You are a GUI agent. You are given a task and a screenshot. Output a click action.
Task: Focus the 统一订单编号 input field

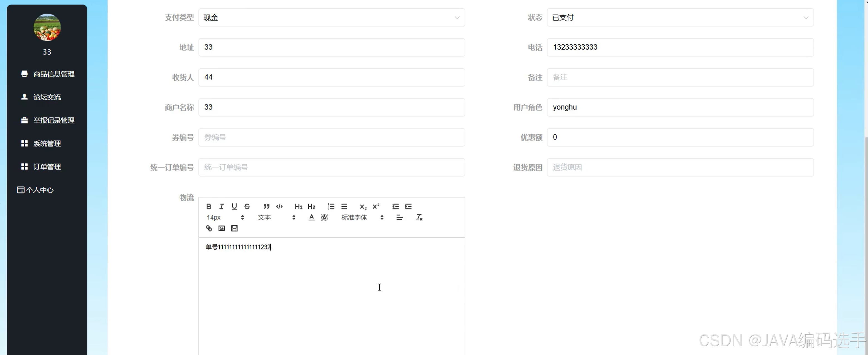tap(332, 167)
